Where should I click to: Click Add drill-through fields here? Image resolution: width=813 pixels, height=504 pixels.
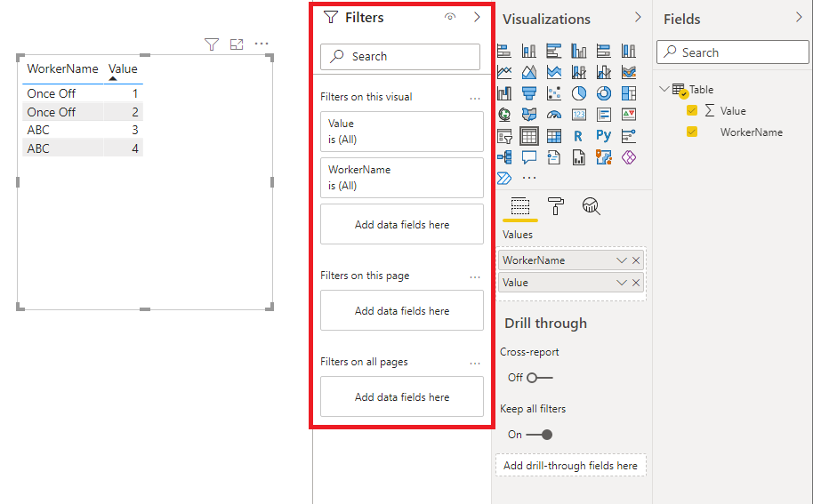coord(570,465)
